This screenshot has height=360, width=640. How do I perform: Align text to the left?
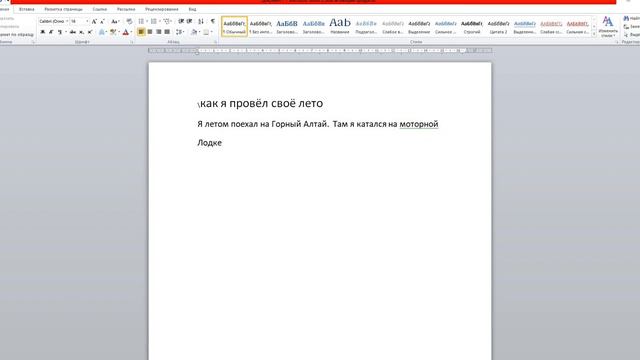(x=141, y=32)
